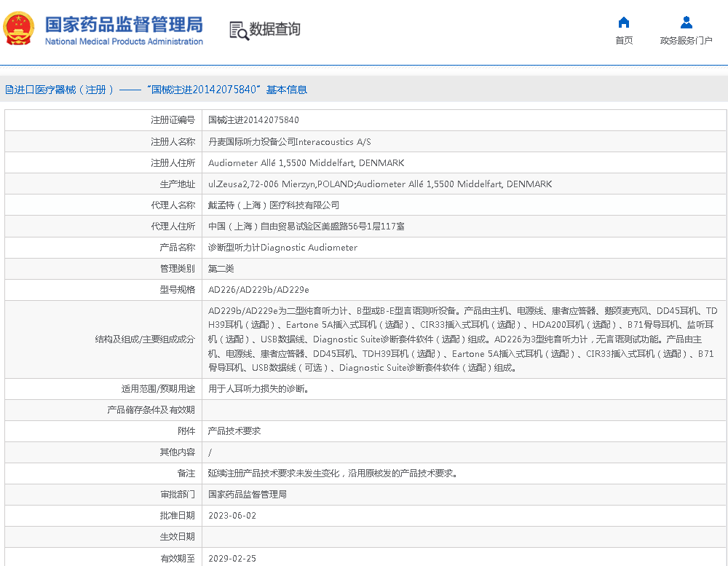
Task: Click the small icon before 进口医疗器械 heading
Action: pos(9,90)
